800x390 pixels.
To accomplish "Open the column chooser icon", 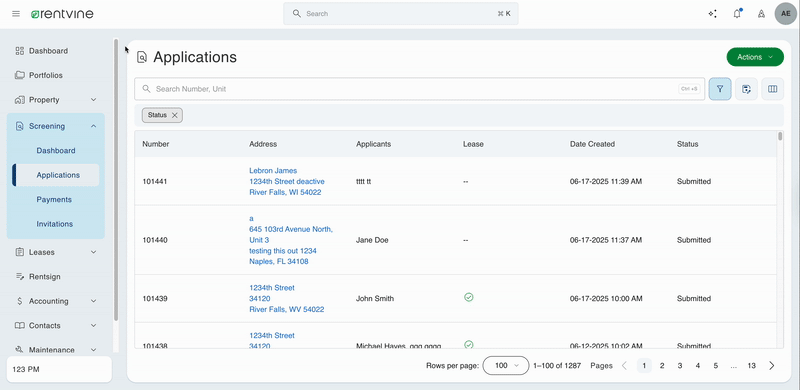I will click(772, 89).
